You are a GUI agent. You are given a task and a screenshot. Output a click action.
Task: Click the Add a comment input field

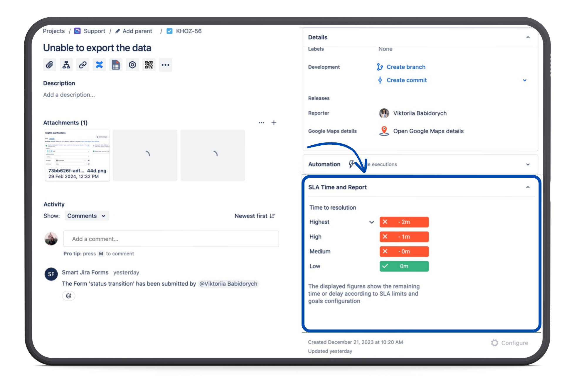[171, 239]
